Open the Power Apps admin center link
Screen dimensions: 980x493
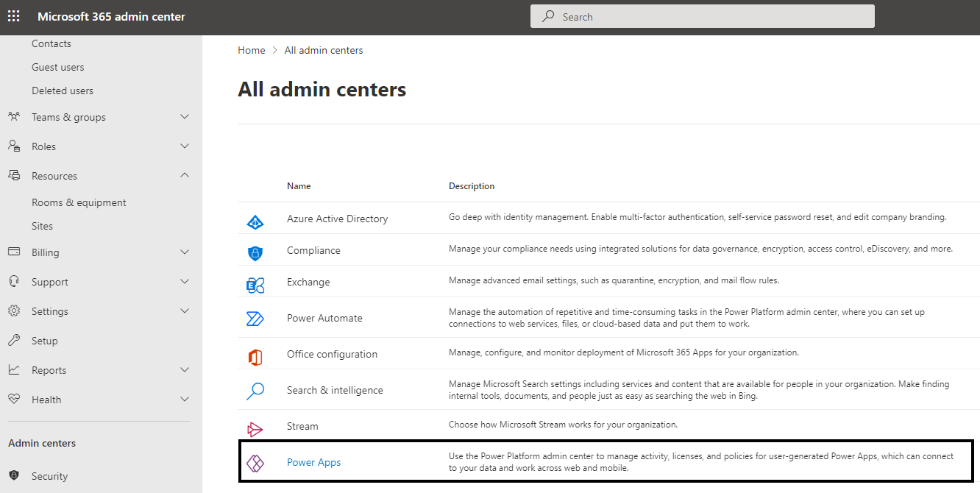314,461
